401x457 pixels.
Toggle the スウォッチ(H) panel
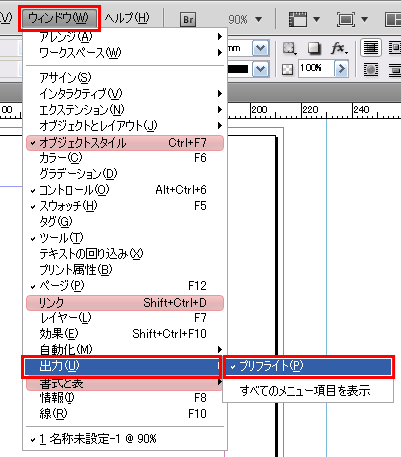125,206
